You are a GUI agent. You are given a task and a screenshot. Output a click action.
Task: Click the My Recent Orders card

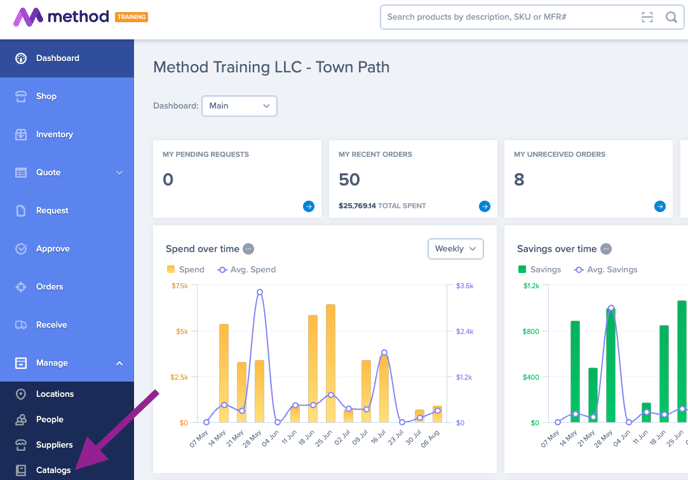(x=413, y=179)
